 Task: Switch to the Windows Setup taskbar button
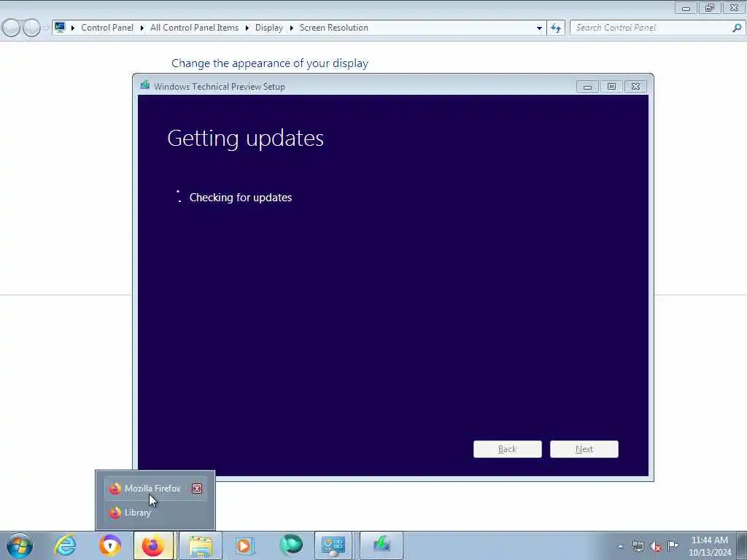pyautogui.click(x=381, y=545)
